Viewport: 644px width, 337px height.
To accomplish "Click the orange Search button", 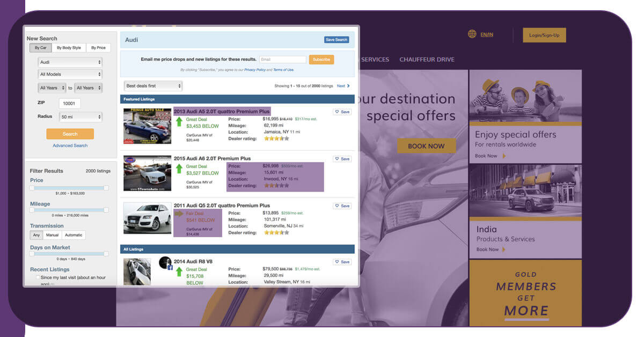I will point(70,134).
